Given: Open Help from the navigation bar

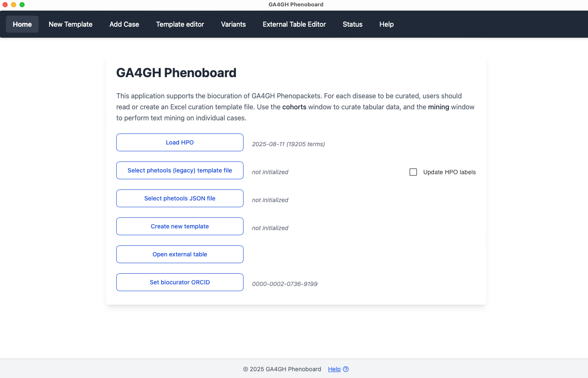Looking at the screenshot, I should [386, 24].
